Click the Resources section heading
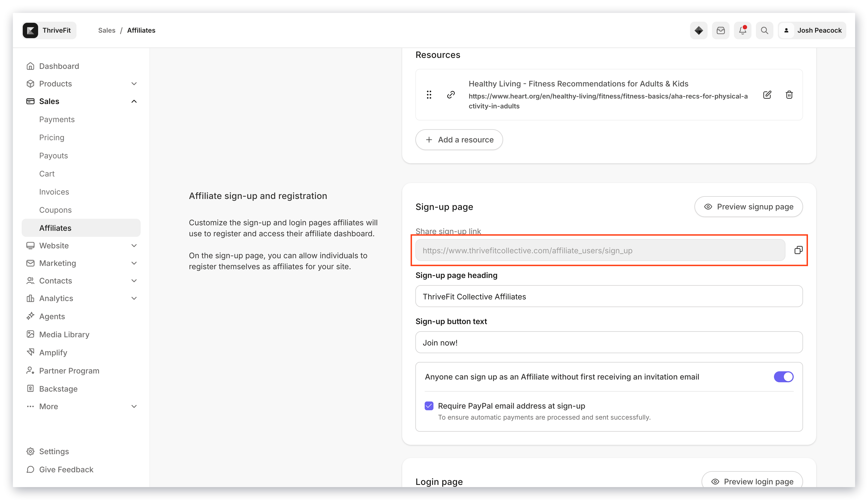The height and width of the screenshot is (500, 868). click(438, 55)
